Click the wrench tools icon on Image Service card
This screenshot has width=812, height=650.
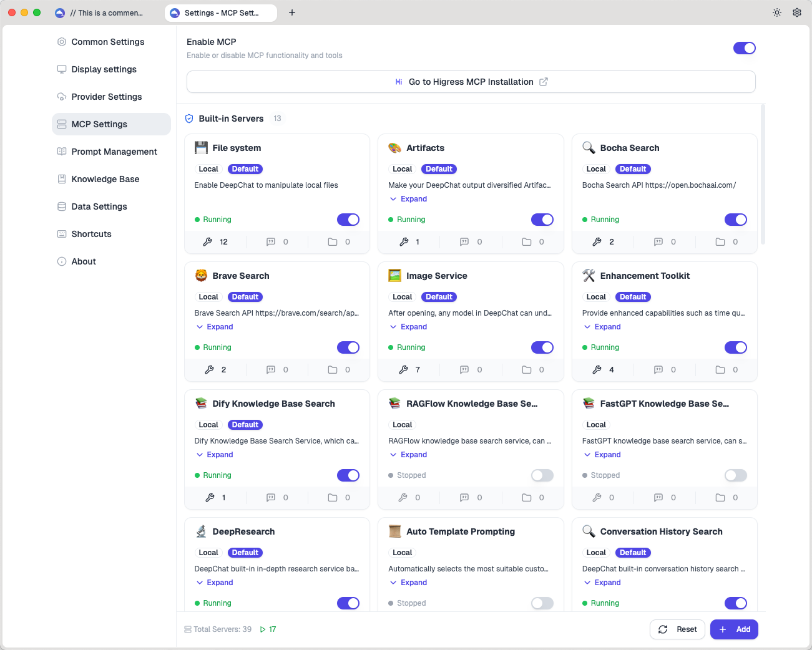(x=404, y=370)
